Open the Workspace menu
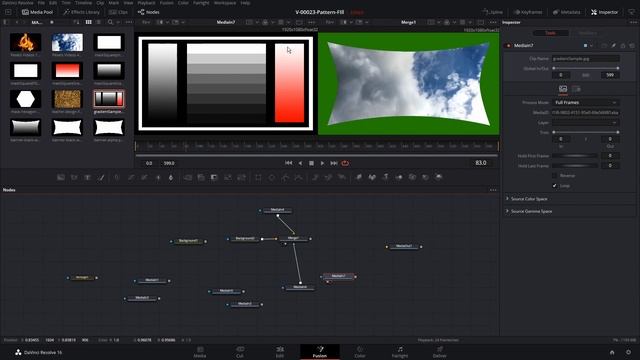 click(225, 3)
